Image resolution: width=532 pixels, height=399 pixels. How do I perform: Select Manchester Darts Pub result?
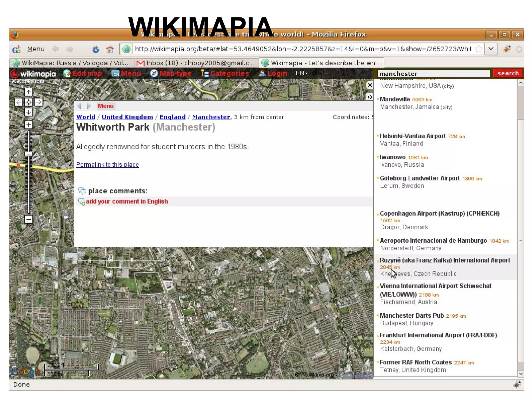tap(412, 316)
